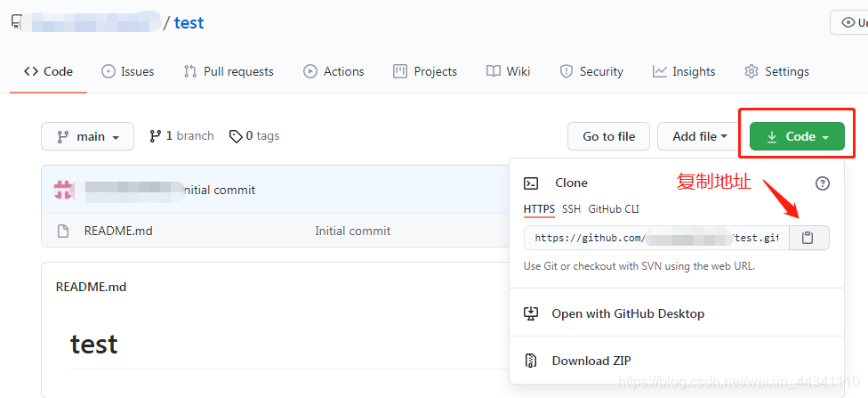Click the clone URL input field

tap(656, 238)
